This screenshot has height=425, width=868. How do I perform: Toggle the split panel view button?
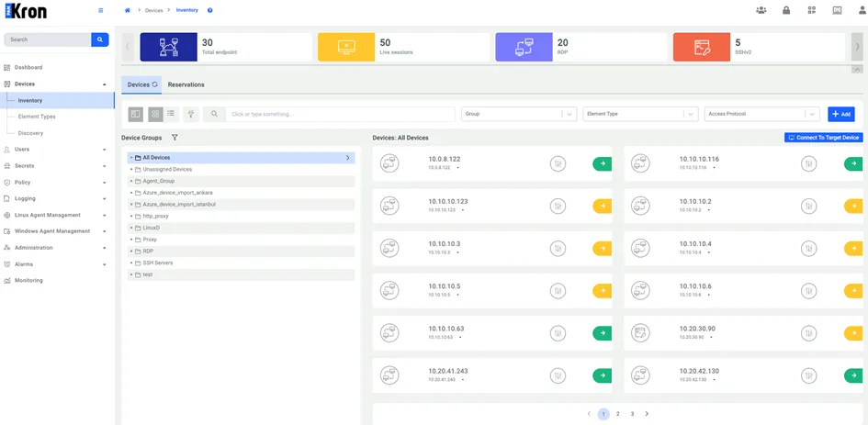coord(136,114)
